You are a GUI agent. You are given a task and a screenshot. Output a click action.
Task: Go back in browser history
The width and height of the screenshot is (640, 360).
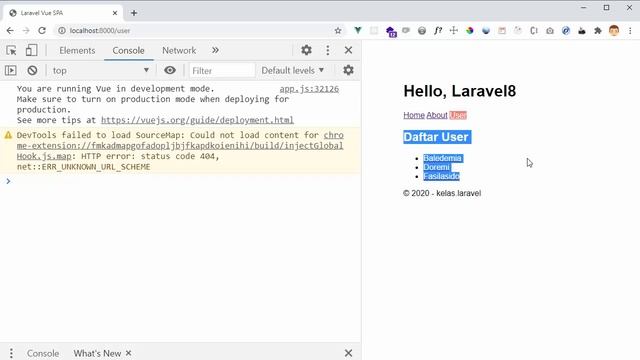10,31
